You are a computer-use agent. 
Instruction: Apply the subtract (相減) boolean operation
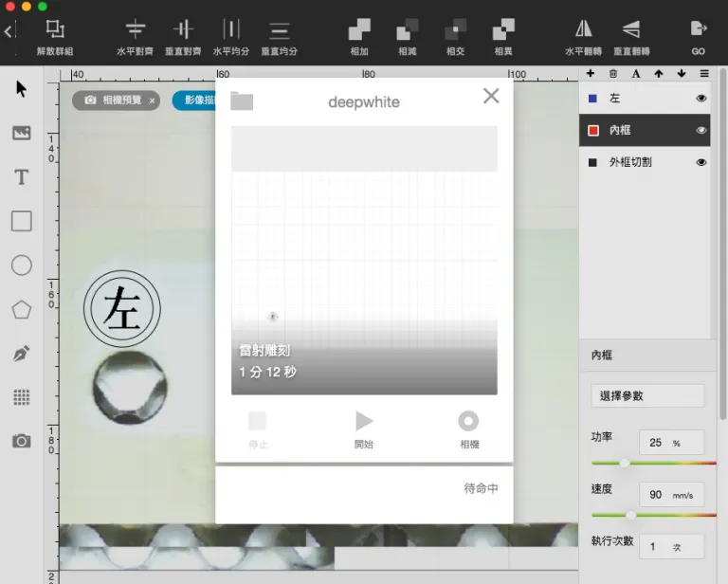coord(408,29)
